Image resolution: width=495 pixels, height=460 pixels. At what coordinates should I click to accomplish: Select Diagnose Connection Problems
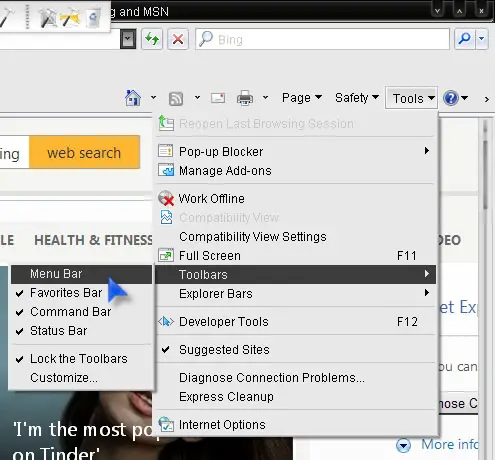(295, 378)
